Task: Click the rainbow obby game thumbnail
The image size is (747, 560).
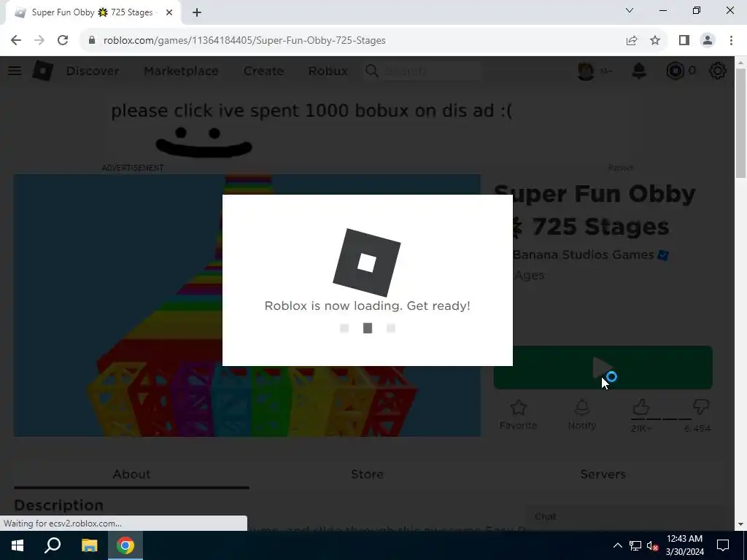Action: [247, 306]
